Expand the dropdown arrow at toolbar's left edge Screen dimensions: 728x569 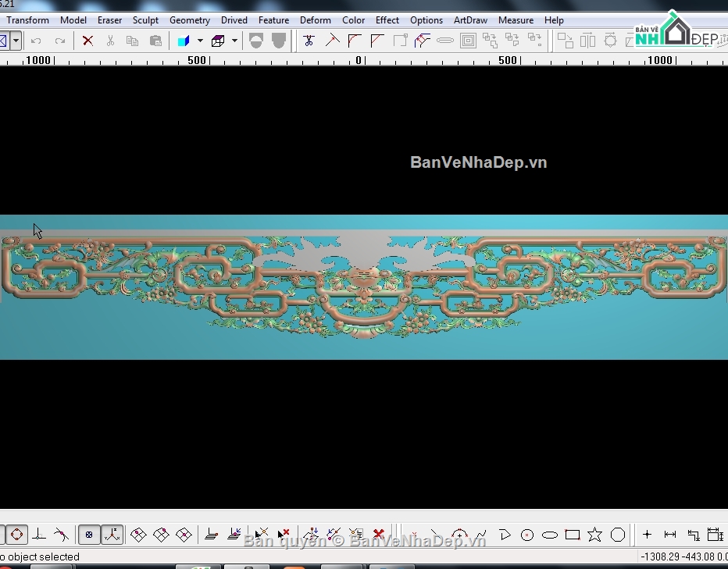tap(16, 41)
